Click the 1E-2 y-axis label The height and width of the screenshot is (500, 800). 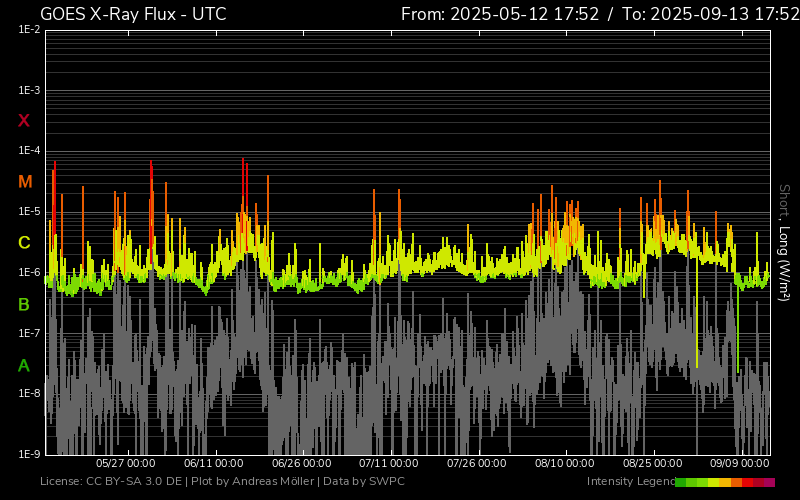[30, 30]
